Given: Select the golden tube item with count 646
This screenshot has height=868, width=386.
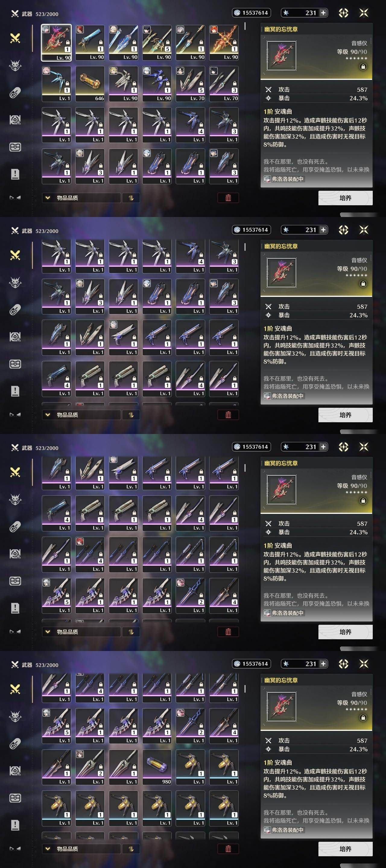Looking at the screenshot, I should pyautogui.click(x=90, y=84).
